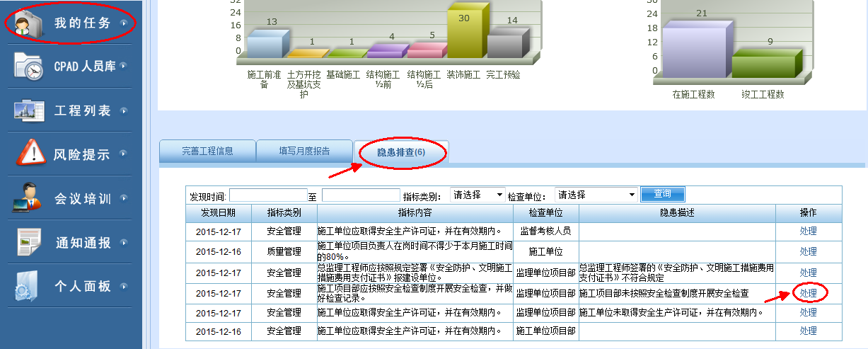Viewport: 868px width, 349px height.
Task: Open the 指标类别 dropdown
Action: (478, 195)
